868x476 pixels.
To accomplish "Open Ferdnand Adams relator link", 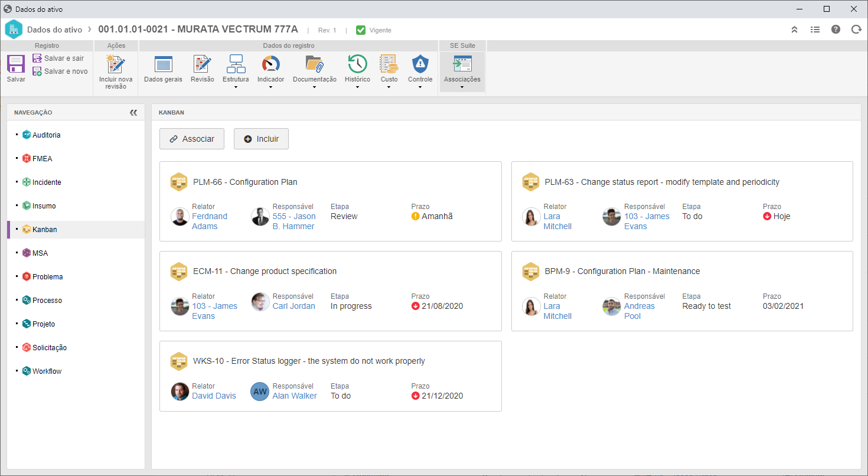I will pyautogui.click(x=210, y=221).
